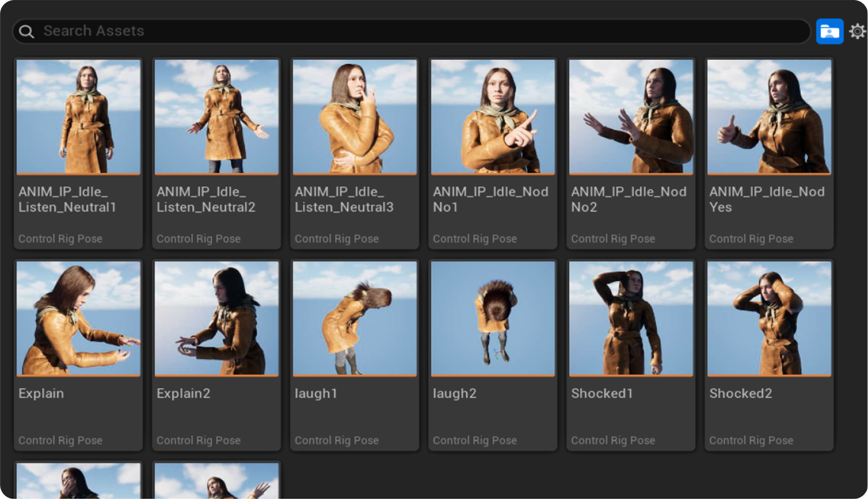Choose the ANIM_IP_Idle_NodNo1 pose thumbnail
868x499 pixels.
point(492,117)
